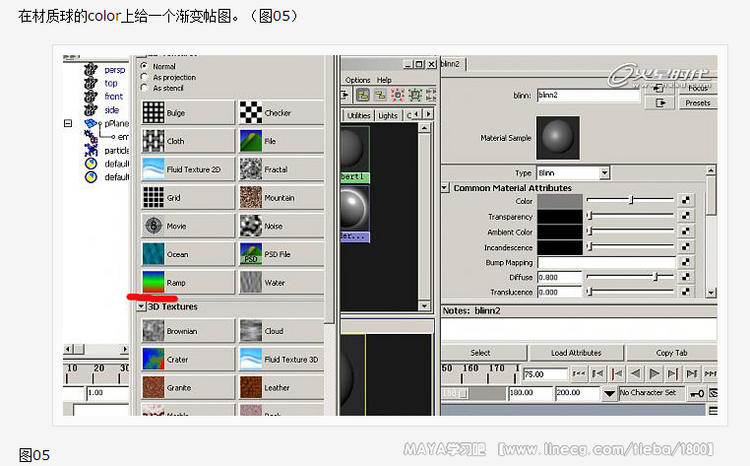Open the material Type dropdown
Image resolution: width=750 pixels, height=466 pixels.
(x=605, y=173)
